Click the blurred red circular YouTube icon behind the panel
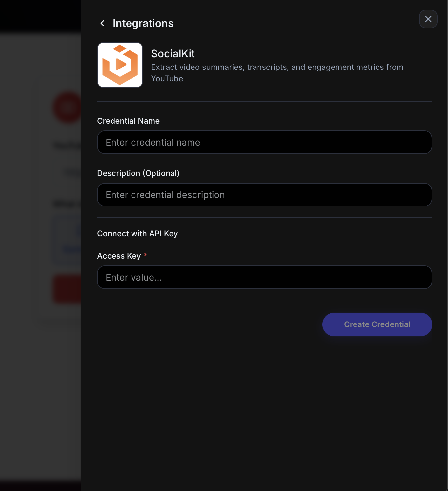Screen dimensions: 448x491 click(x=67, y=108)
